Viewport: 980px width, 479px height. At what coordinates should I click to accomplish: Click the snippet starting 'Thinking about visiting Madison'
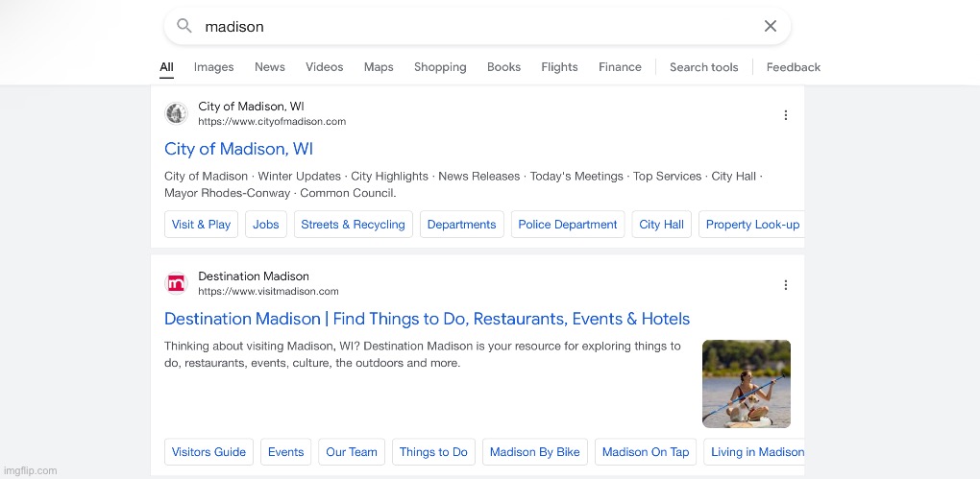click(423, 354)
